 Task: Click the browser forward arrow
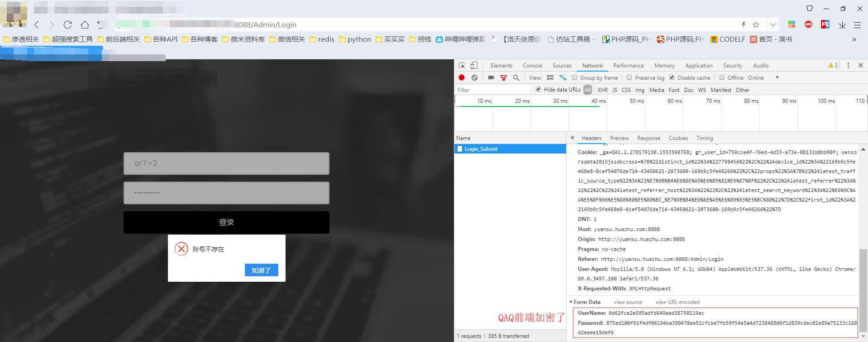(x=52, y=24)
